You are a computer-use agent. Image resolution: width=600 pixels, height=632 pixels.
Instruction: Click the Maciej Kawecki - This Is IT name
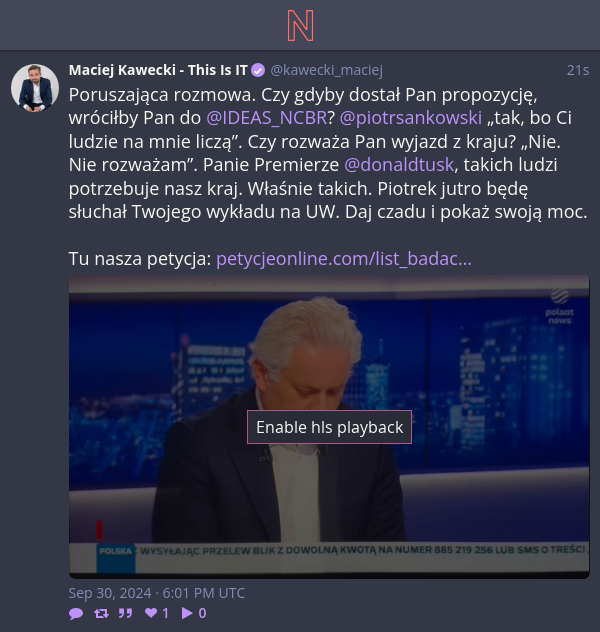point(158,70)
